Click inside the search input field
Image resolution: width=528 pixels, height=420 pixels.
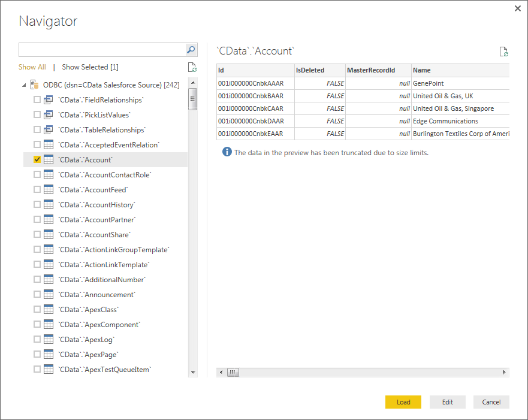[x=102, y=50]
